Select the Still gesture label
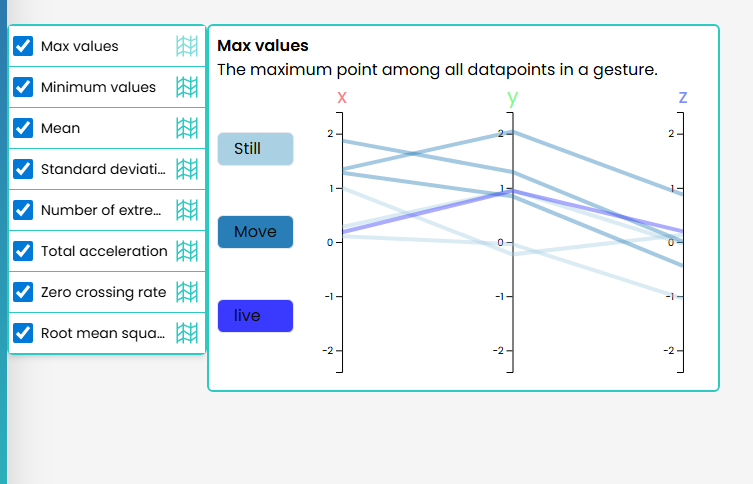This screenshot has width=753, height=484. pyautogui.click(x=255, y=149)
